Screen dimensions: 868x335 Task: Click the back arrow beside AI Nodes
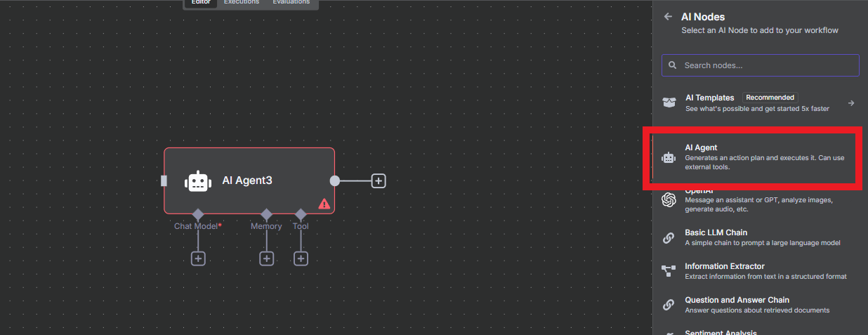pyautogui.click(x=668, y=17)
